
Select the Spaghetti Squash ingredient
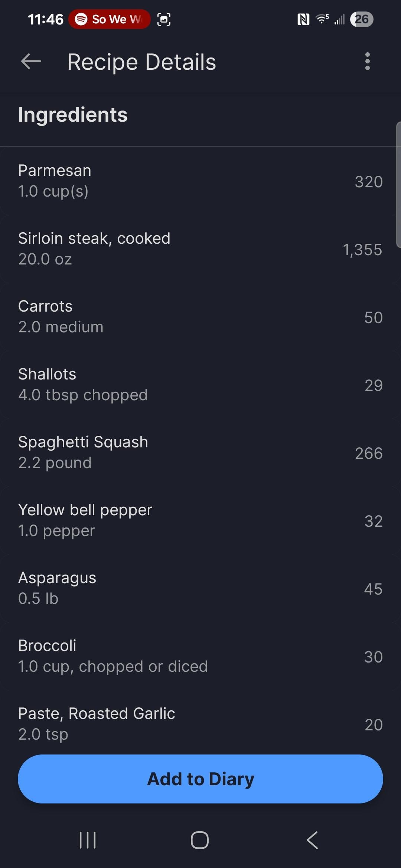pyautogui.click(x=200, y=453)
